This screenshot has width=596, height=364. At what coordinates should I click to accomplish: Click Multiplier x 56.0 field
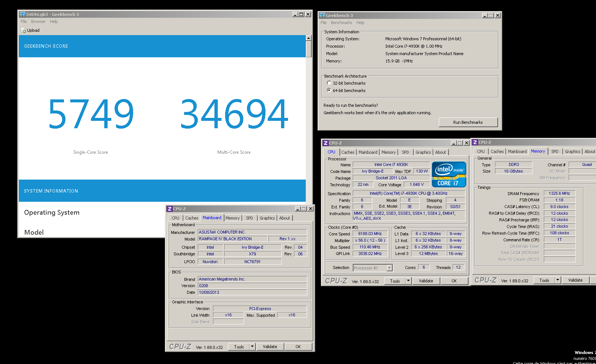[370, 240]
